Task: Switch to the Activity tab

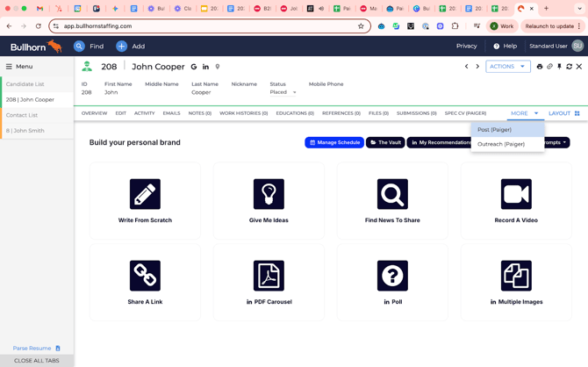Action: click(x=144, y=113)
